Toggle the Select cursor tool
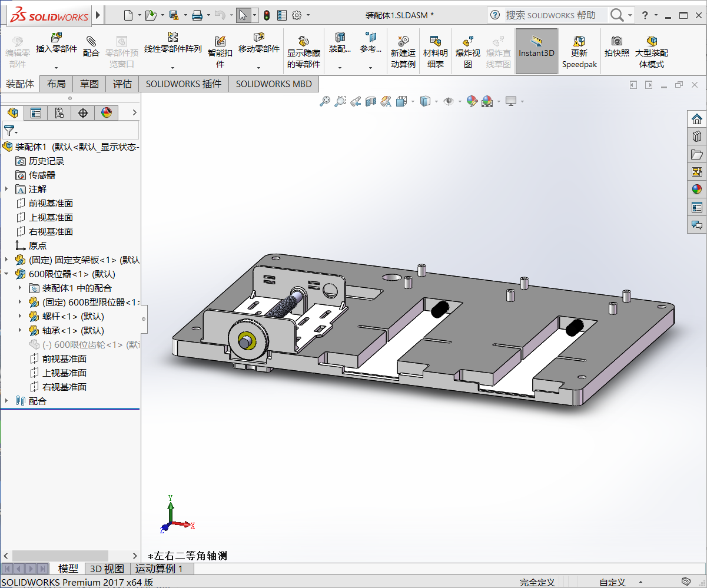Viewport: 707px width, 588px height. pos(243,15)
